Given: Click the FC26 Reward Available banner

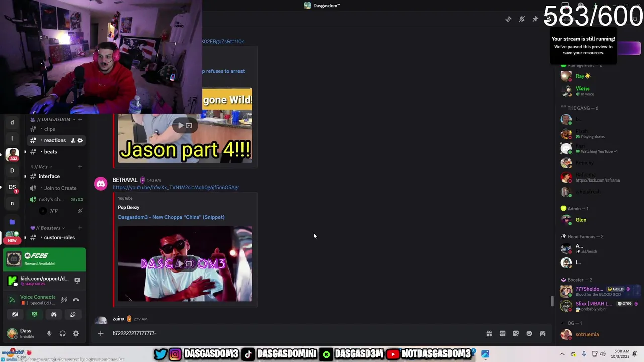Looking at the screenshot, I should coord(44,259).
